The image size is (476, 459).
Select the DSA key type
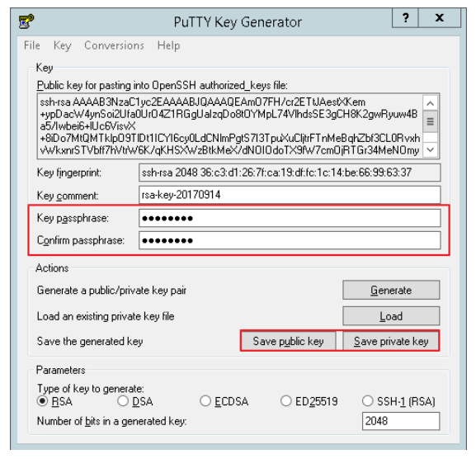tap(123, 401)
